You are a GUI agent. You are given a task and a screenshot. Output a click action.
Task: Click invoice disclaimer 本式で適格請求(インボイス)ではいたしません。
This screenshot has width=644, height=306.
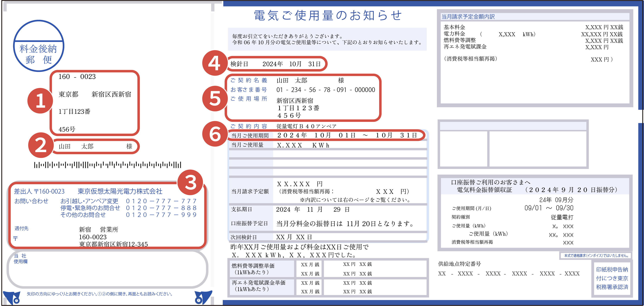(x=596, y=255)
